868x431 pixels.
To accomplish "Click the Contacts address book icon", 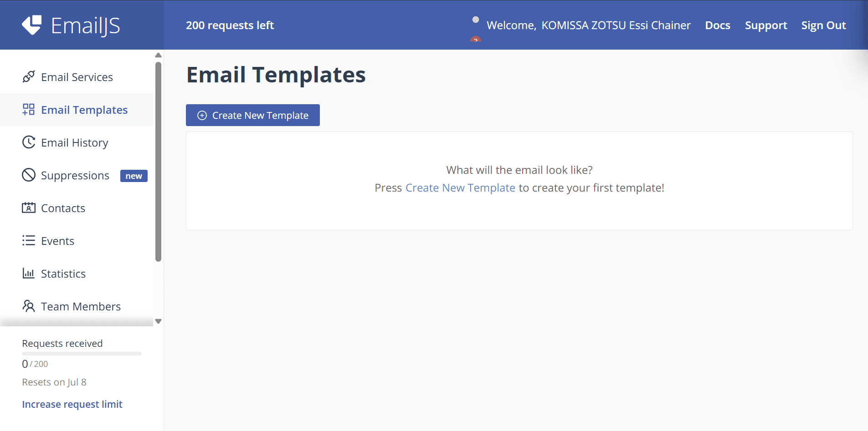I will [x=28, y=208].
